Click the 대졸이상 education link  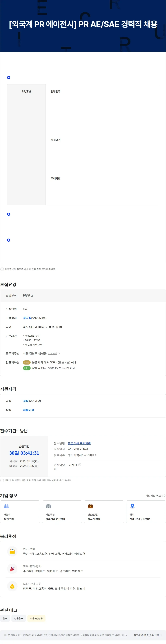29,410
